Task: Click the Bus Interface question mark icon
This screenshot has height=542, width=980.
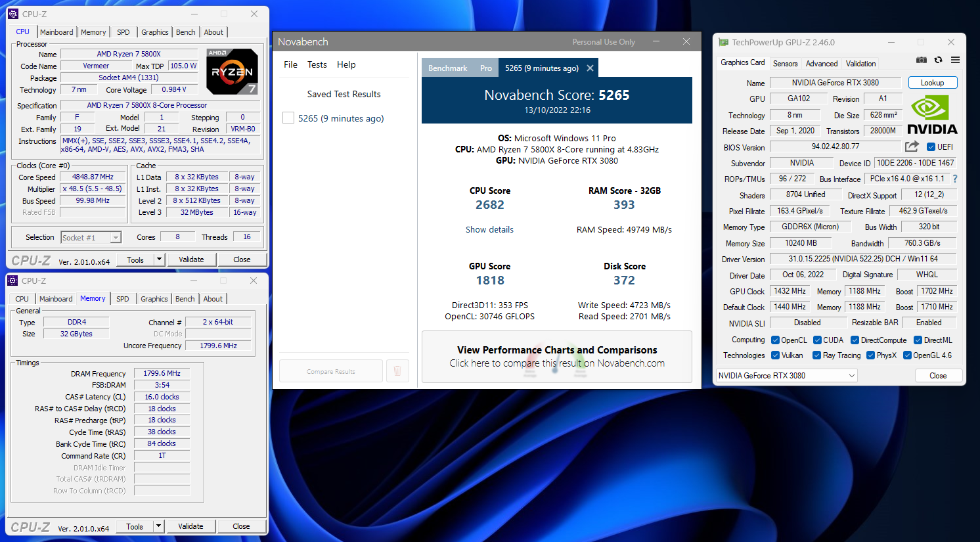Action: point(955,179)
